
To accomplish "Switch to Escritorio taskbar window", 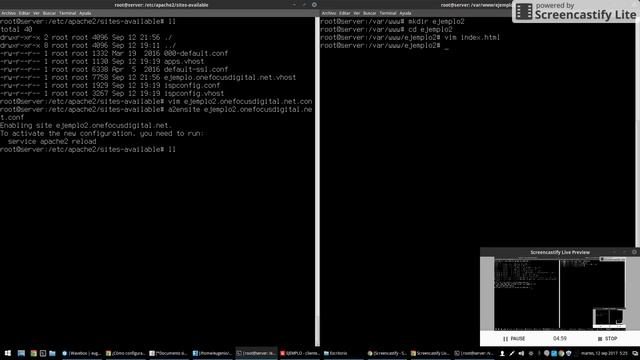I will (343, 353).
